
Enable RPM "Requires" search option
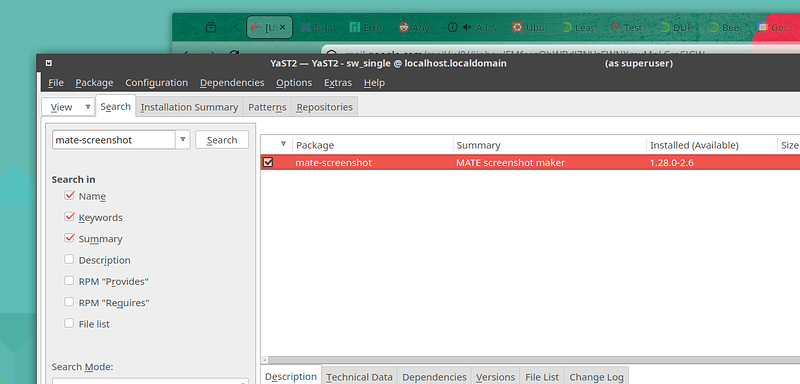click(69, 302)
